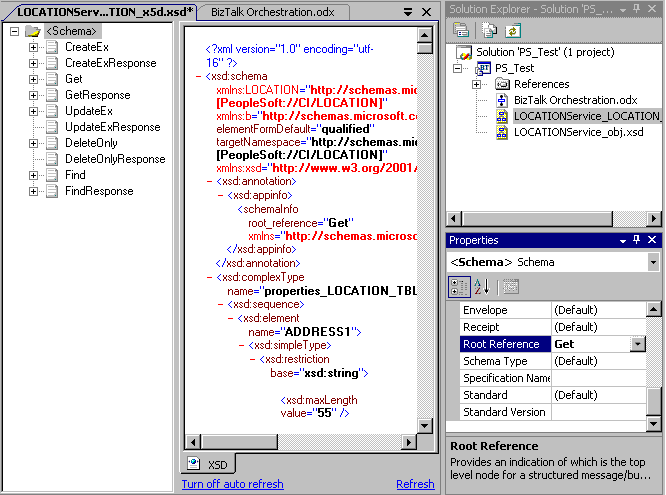Screen dimensions: 666x495
Task: Click the Specification Name value field
Action: pos(598,378)
